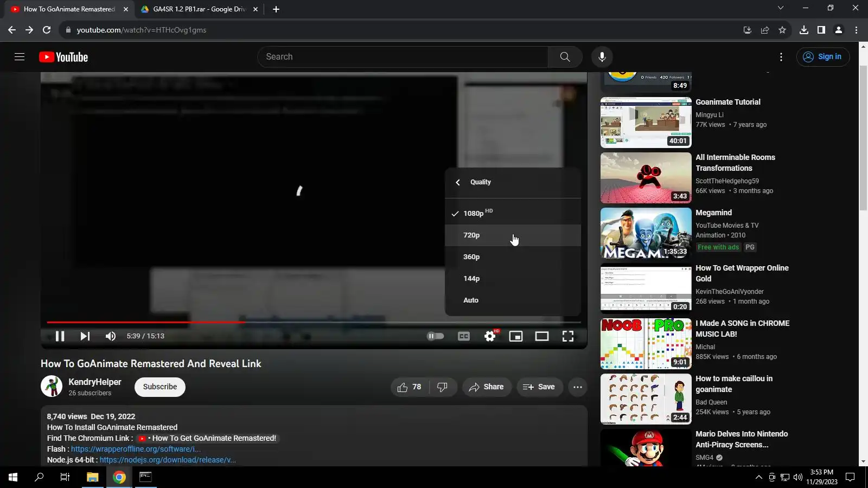Open the wrapperoffline.org Flash link

[136, 449]
